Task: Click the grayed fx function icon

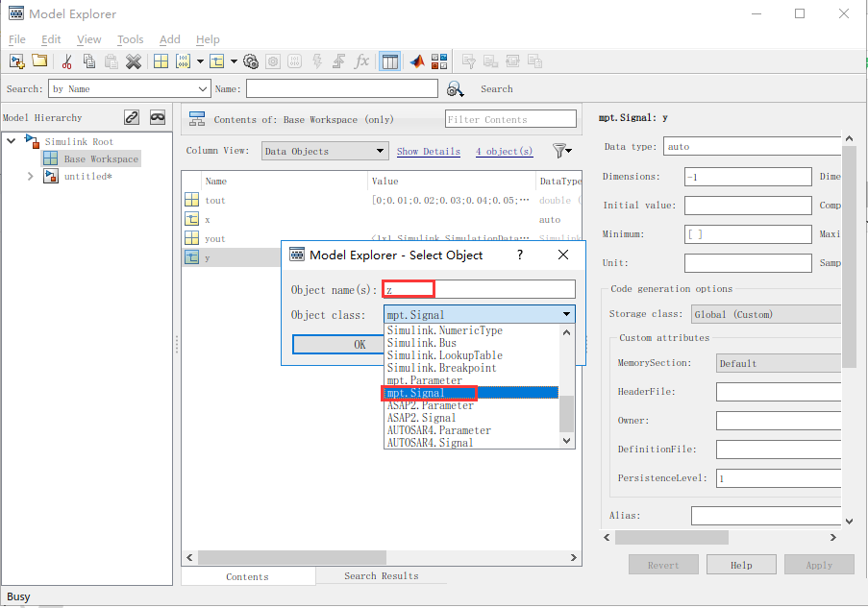Action: (x=361, y=61)
